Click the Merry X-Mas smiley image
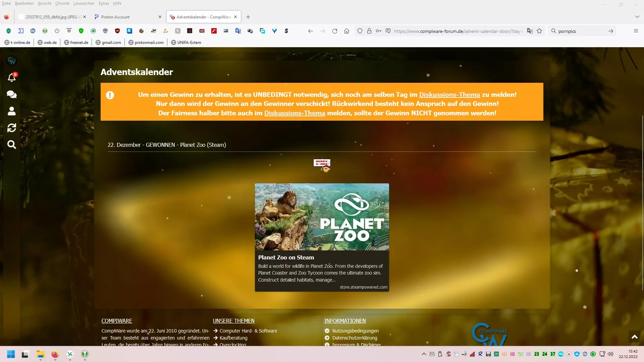 pos(322,166)
